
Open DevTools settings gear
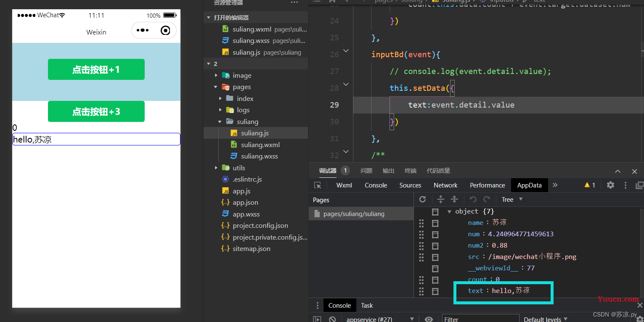(610, 185)
